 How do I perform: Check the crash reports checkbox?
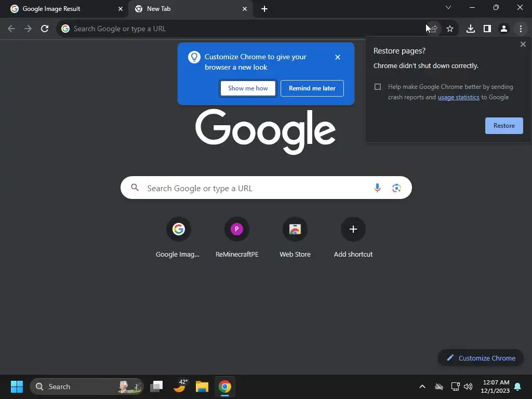tap(378, 87)
